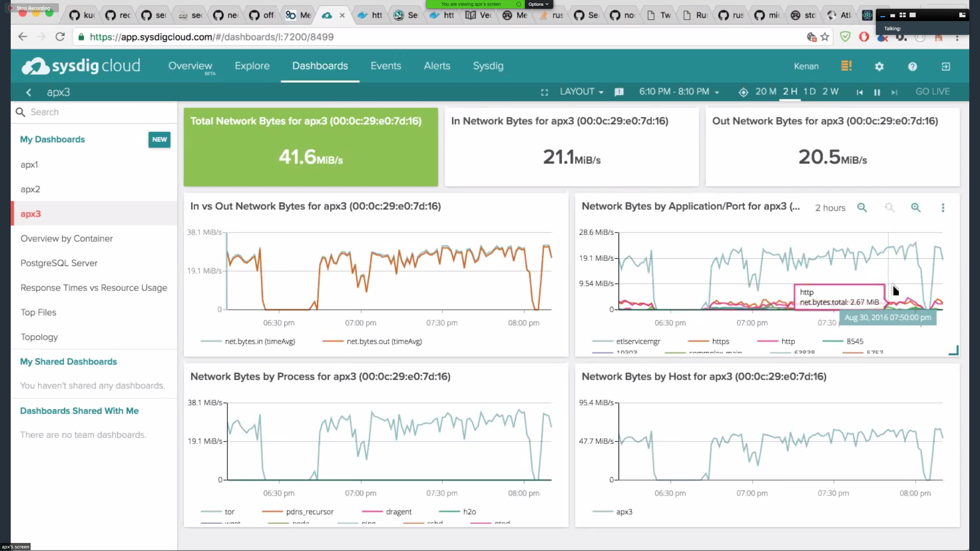This screenshot has width=980, height=551.
Task: Open the LAYOUT dropdown
Action: click(x=581, y=92)
